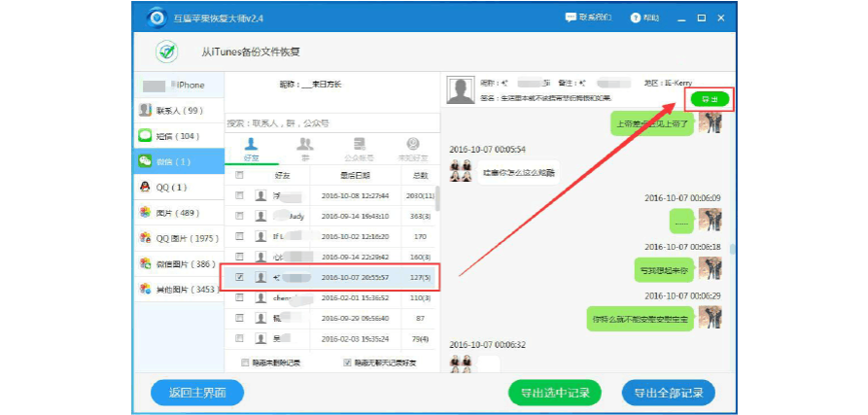Click the contact icon in the Judy row
Screen dimensions: 868x415
pyautogui.click(x=260, y=216)
